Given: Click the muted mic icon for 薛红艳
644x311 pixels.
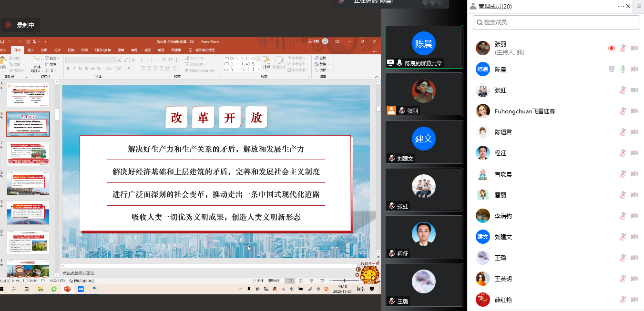Looking at the screenshot, I should coord(623,300).
